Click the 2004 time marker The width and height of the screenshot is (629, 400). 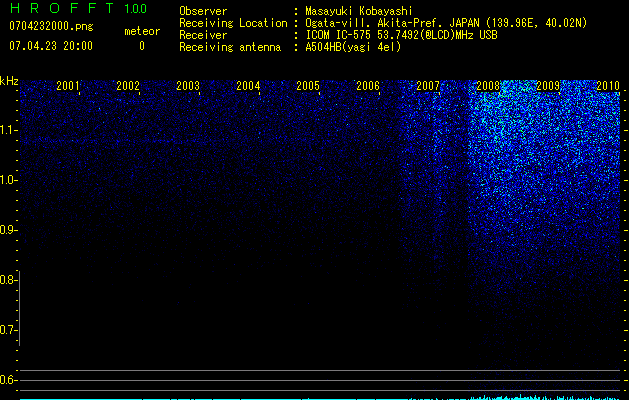click(x=248, y=85)
